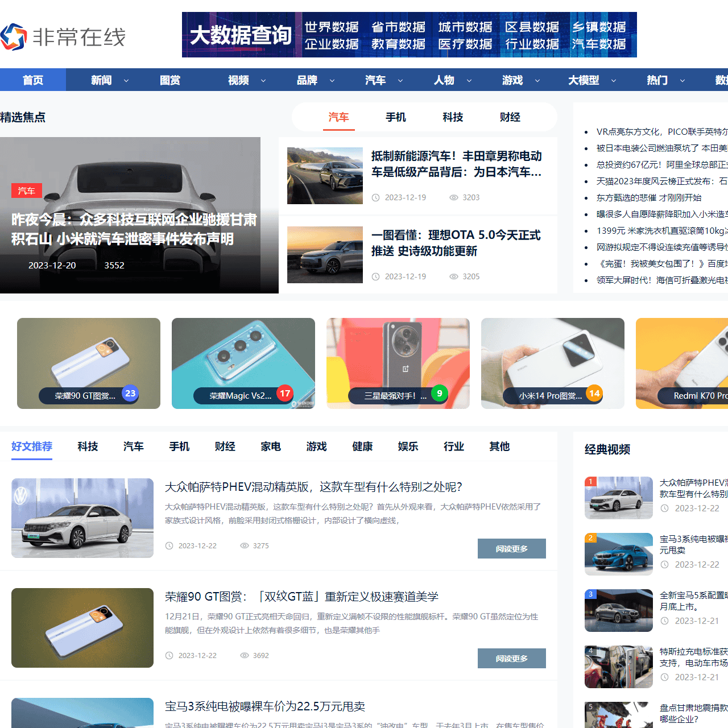
Task: Select the 游戏 tab in article list
Action: click(317, 446)
